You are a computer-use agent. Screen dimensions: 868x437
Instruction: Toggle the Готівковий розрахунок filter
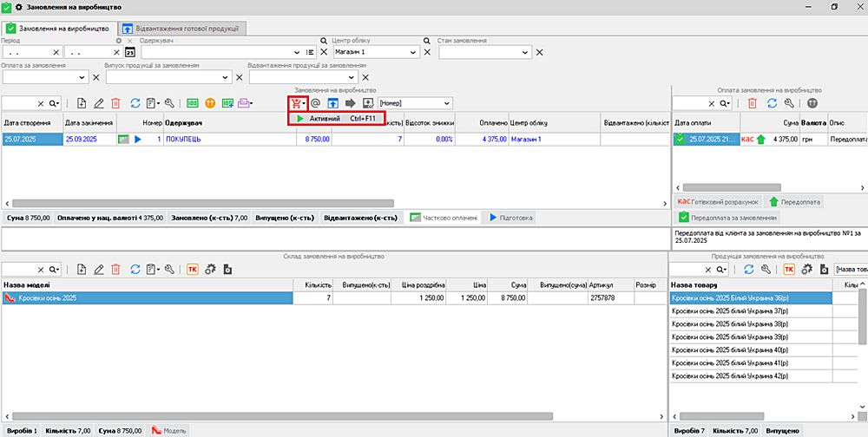[718, 201]
